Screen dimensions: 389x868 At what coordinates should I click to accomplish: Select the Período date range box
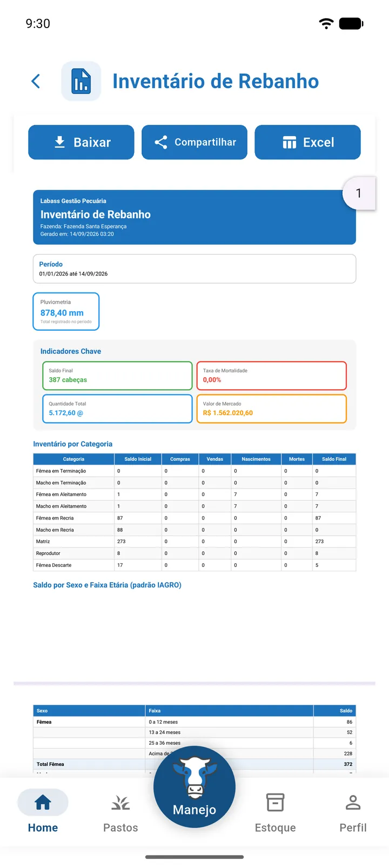click(194, 269)
